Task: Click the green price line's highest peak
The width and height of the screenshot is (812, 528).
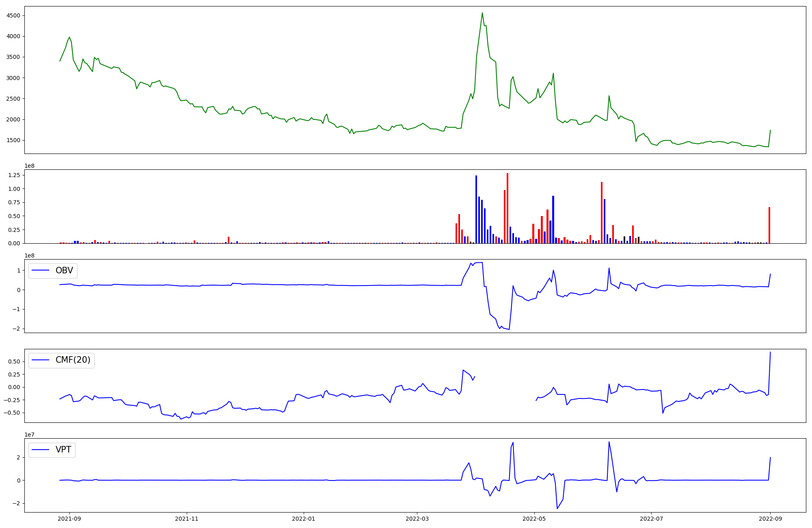Action: click(x=482, y=13)
